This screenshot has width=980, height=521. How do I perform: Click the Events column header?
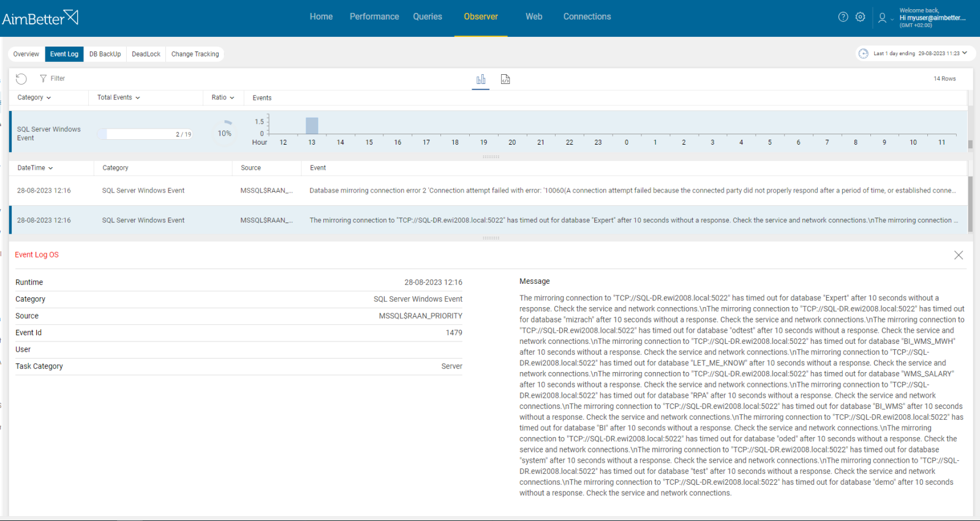(x=262, y=98)
